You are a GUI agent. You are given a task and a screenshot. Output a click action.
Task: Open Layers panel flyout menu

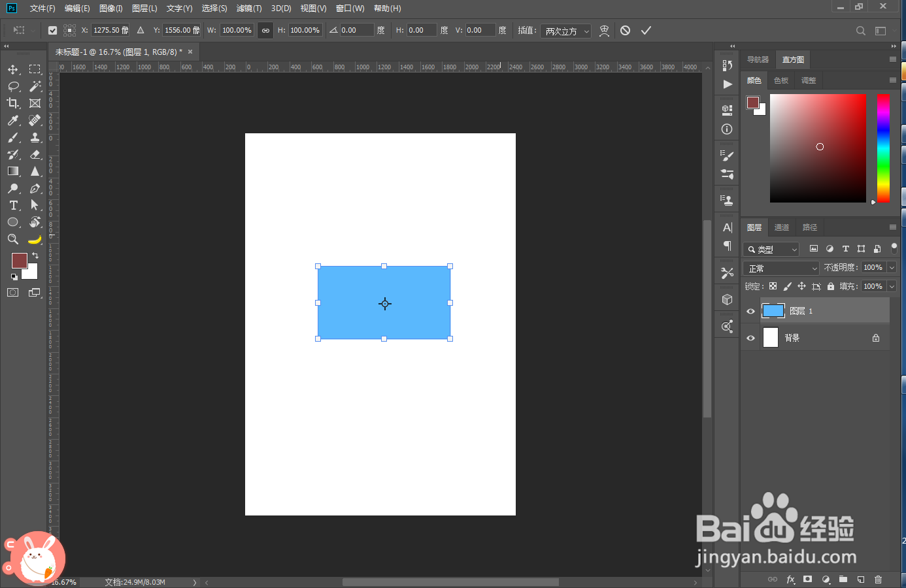[x=893, y=227]
